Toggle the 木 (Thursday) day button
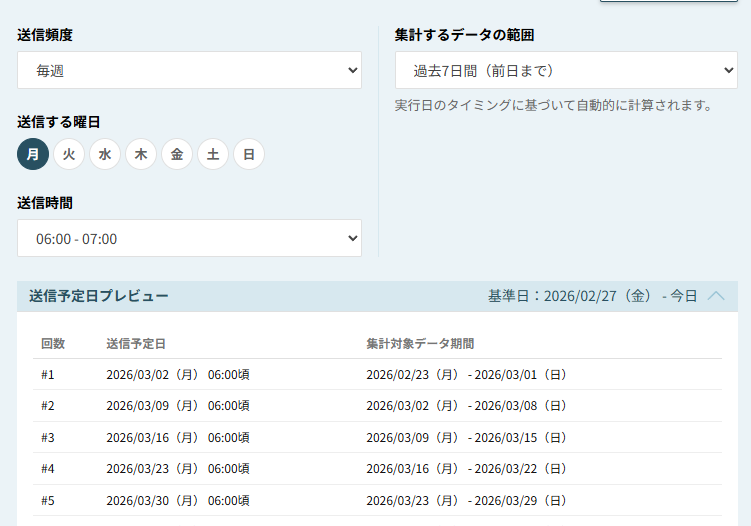The width and height of the screenshot is (751, 526). click(x=141, y=154)
